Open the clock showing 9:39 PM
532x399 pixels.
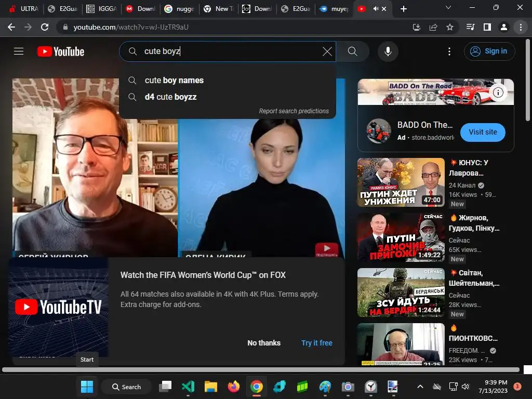coord(493,387)
